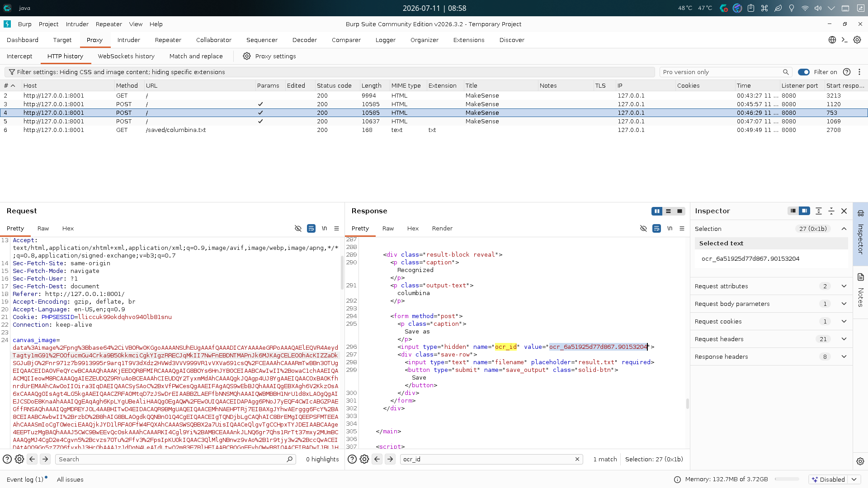Clear the ocr_id search field
The width and height of the screenshot is (868, 488).
(x=577, y=459)
